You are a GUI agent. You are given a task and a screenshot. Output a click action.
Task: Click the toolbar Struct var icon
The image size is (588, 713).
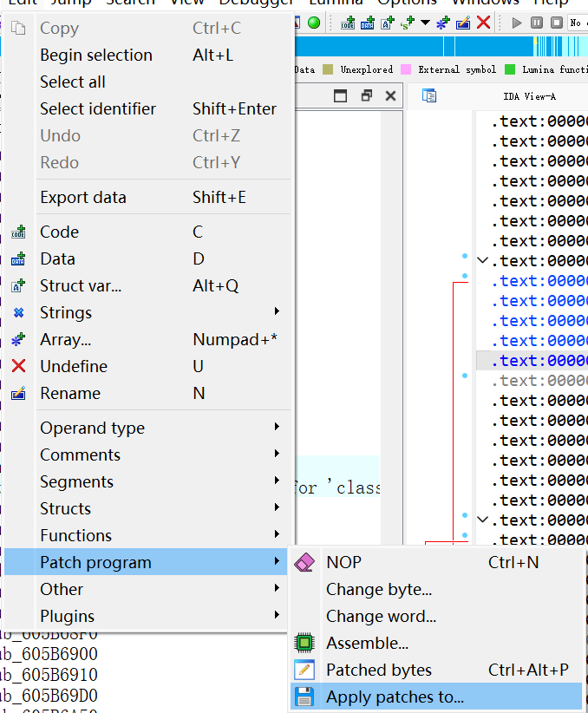pyautogui.click(x=388, y=23)
